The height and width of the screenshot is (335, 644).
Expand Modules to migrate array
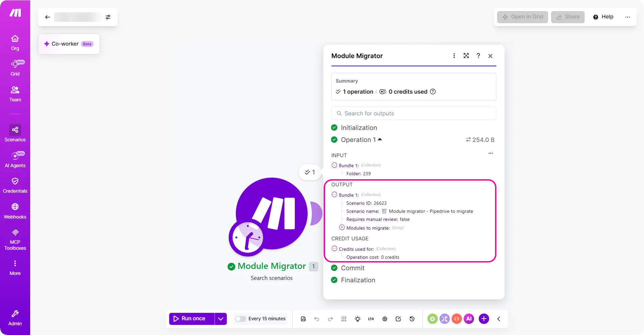point(342,228)
